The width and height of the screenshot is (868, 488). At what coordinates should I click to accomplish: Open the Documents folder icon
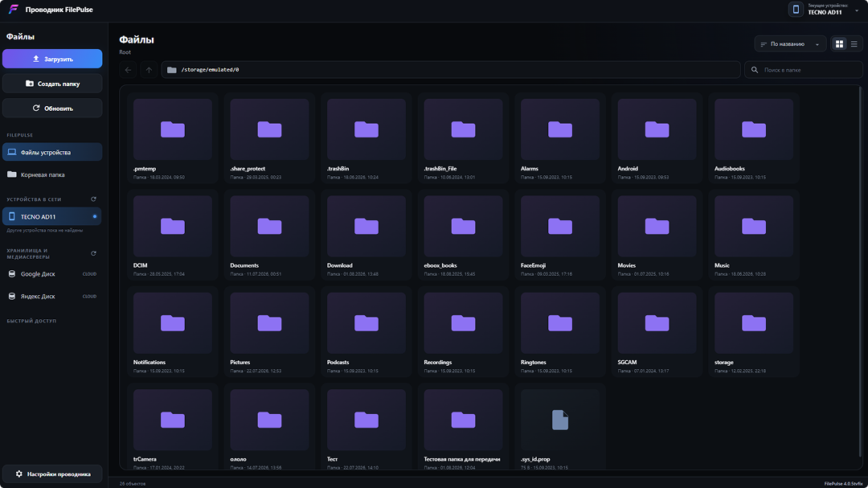(269, 227)
